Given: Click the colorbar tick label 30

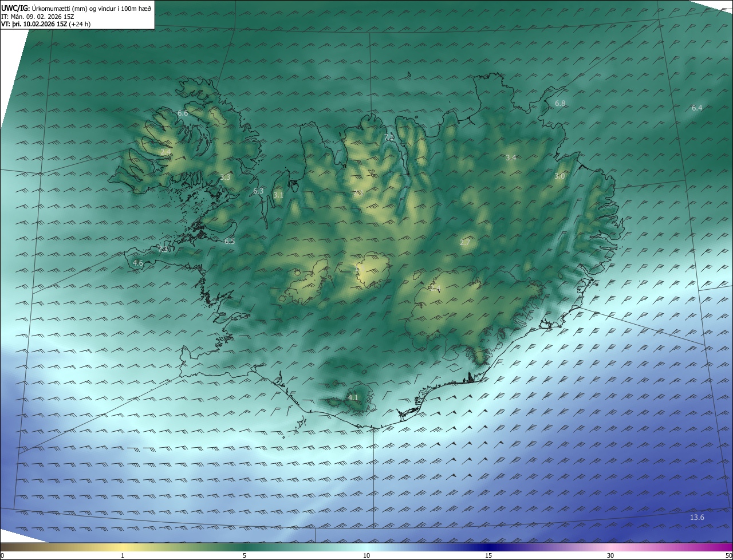Looking at the screenshot, I should [x=610, y=556].
